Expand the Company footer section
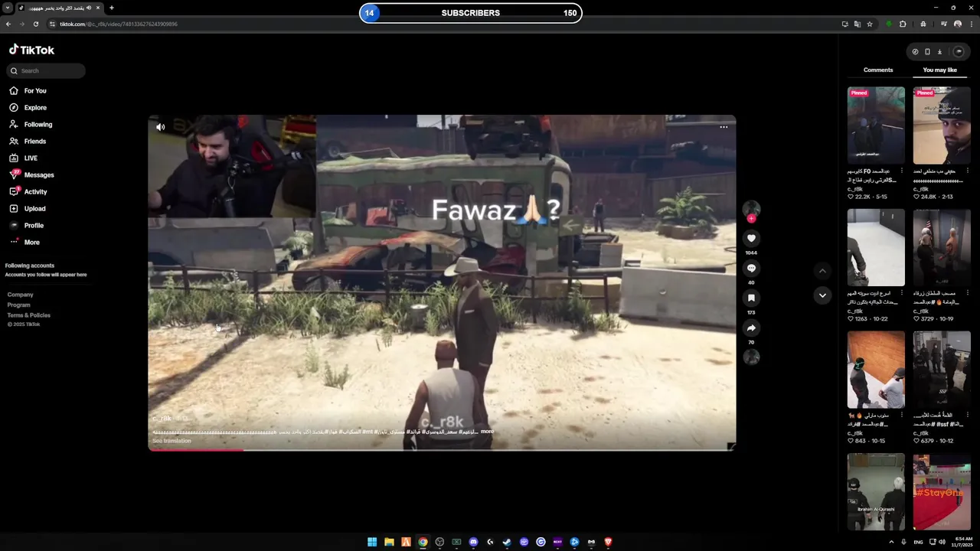Image resolution: width=980 pixels, height=551 pixels. point(21,295)
